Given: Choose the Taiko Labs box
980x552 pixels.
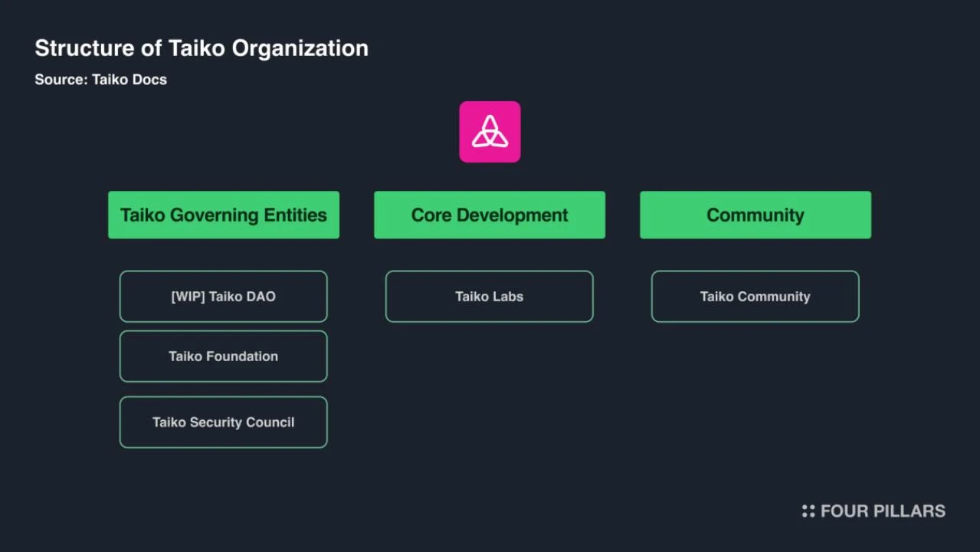Looking at the screenshot, I should point(489,297).
